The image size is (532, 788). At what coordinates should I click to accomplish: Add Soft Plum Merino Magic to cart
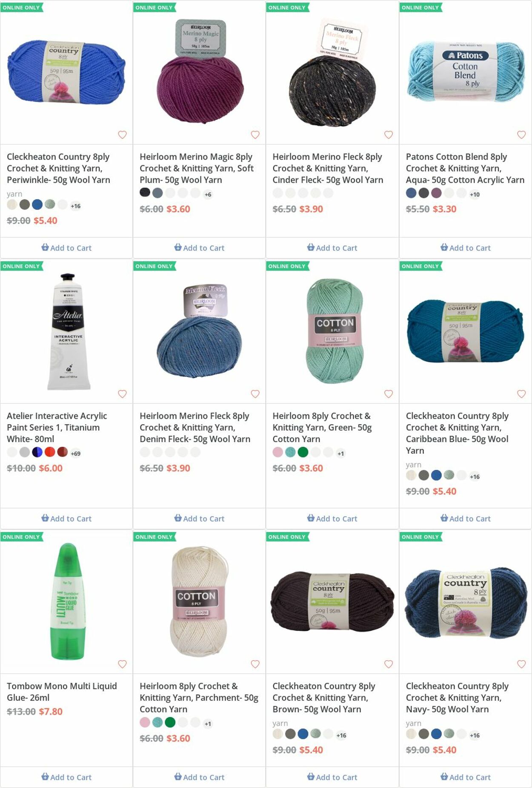[199, 248]
